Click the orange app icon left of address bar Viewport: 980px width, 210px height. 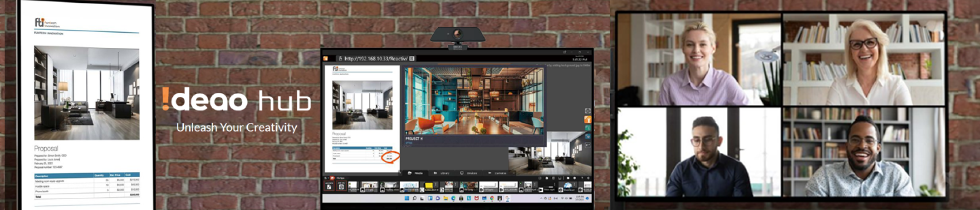325,59
